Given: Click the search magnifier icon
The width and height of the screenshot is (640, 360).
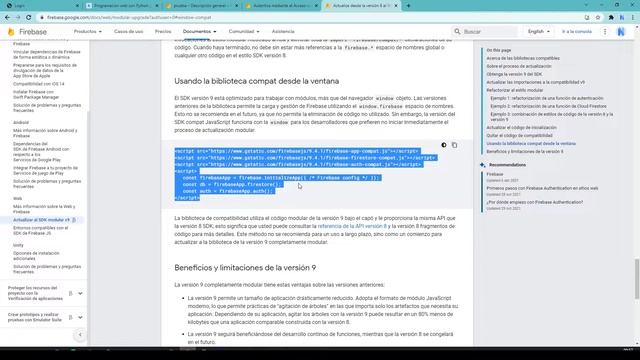Looking at the screenshot, I should (457, 31).
